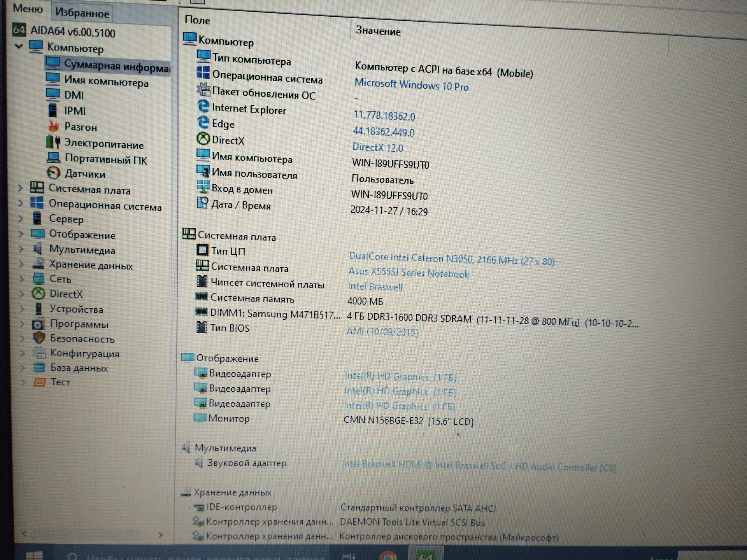Click the Значение column header
This screenshot has height=560, width=747.
click(378, 31)
